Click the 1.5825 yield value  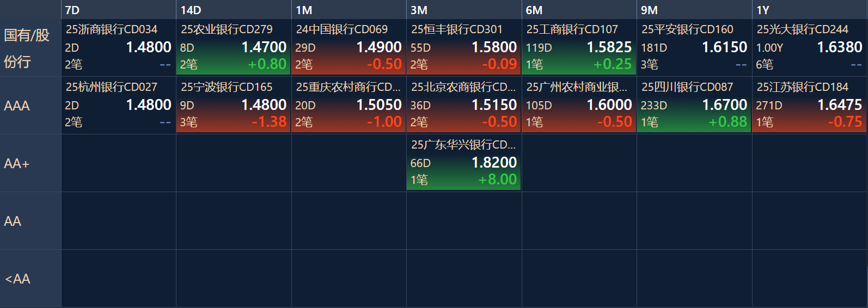point(609,47)
